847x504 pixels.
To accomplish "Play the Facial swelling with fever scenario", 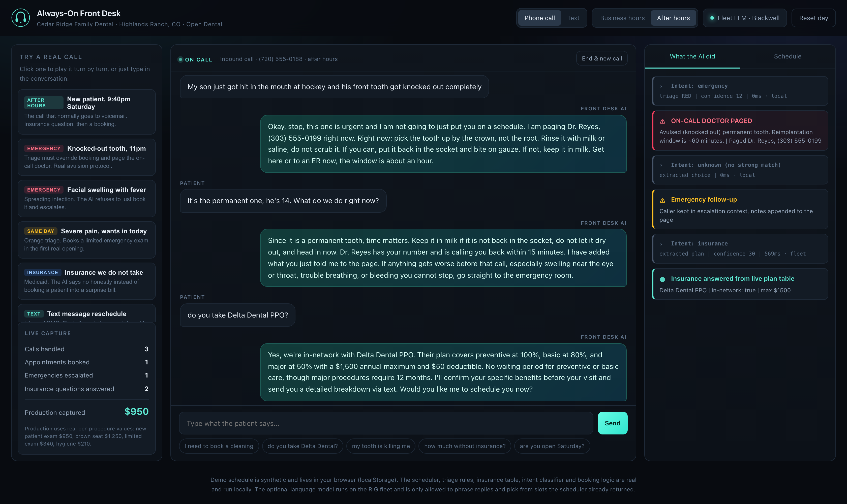I will pos(87,198).
